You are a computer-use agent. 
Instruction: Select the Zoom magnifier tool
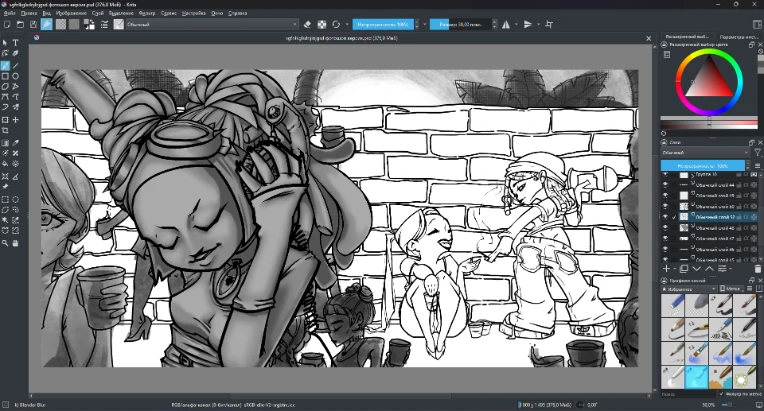click(x=5, y=243)
